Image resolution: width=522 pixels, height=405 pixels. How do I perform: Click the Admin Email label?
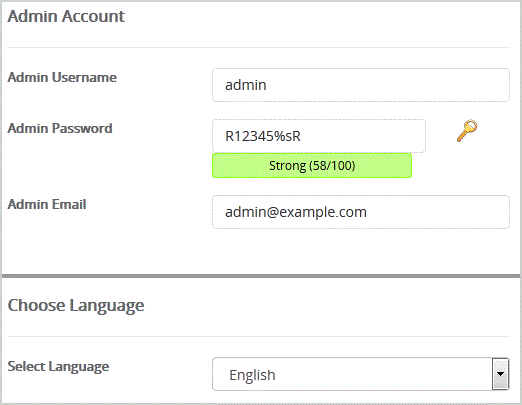47,204
